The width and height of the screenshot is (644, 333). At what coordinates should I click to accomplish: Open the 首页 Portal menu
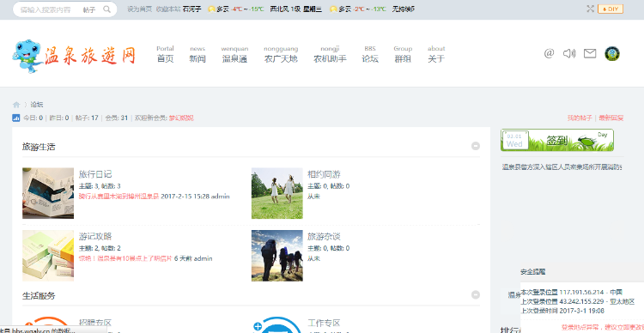pos(165,54)
